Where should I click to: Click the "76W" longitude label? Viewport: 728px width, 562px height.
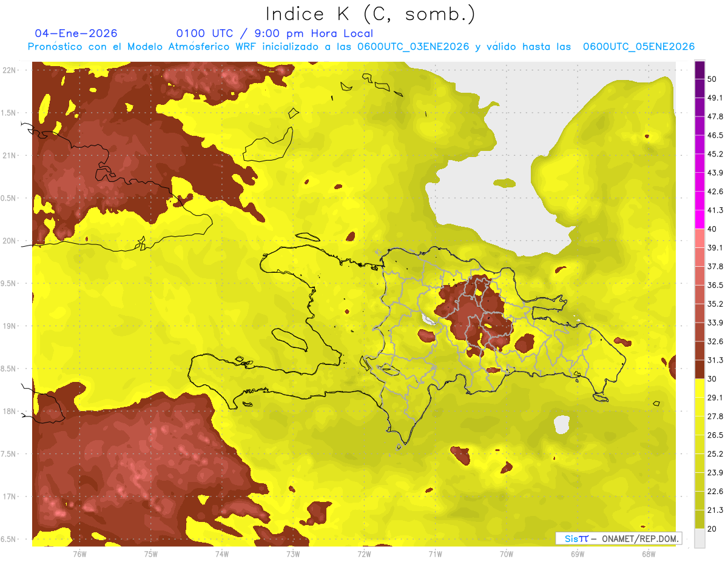[79, 554]
